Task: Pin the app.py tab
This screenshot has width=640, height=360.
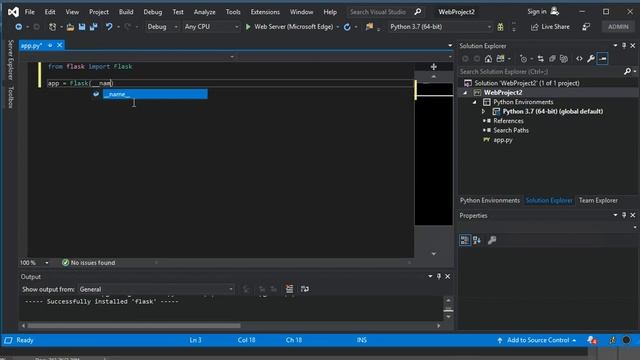Action: click(x=50, y=45)
